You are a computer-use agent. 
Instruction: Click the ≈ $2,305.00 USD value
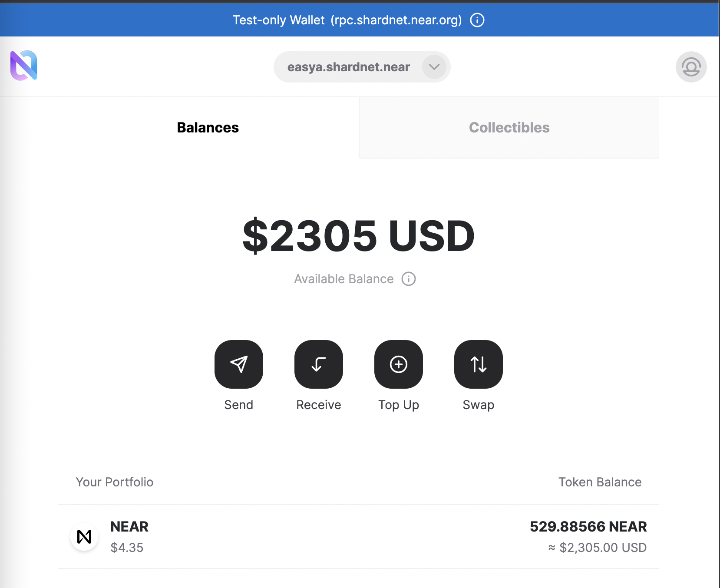598,548
